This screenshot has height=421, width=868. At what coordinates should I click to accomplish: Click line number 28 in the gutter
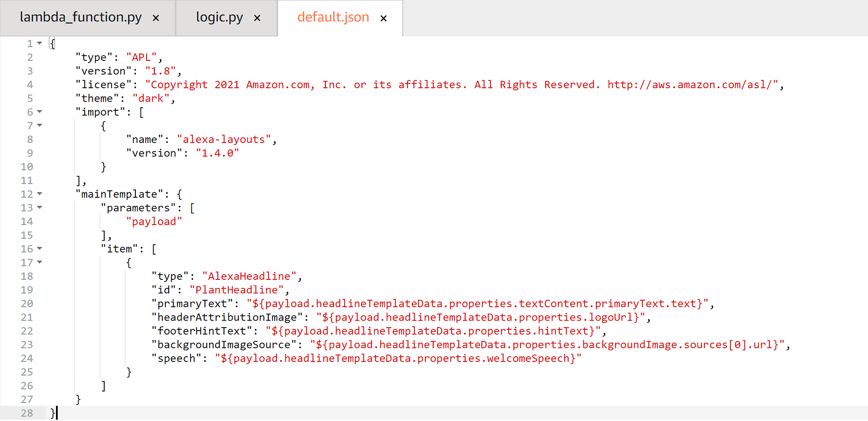click(27, 413)
